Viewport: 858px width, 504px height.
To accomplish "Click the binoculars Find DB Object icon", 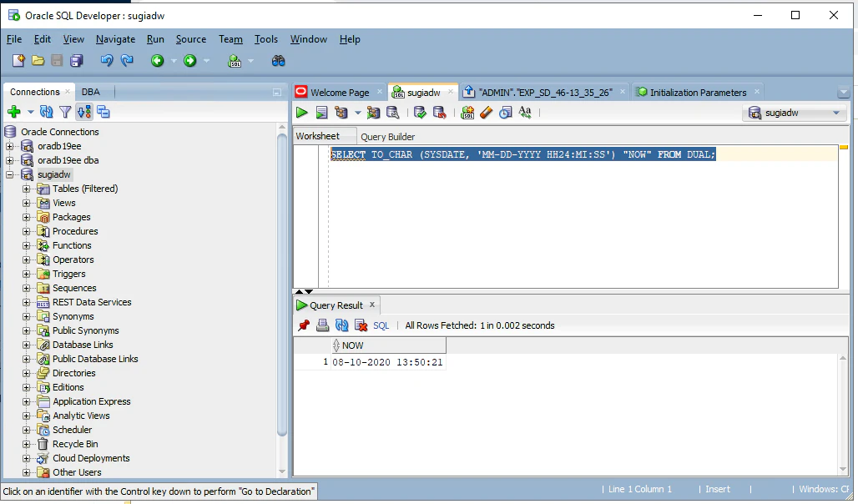I will [x=279, y=61].
